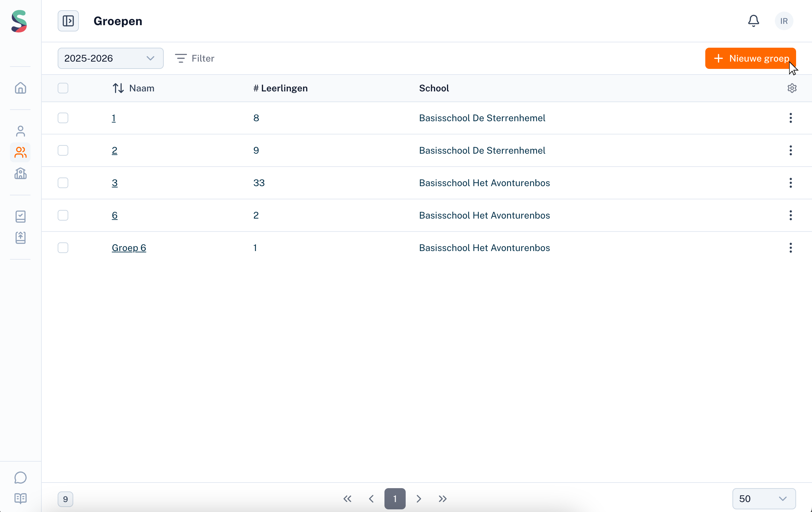This screenshot has width=812, height=512.
Task: Check the select-all header checkbox
Action: (63, 88)
